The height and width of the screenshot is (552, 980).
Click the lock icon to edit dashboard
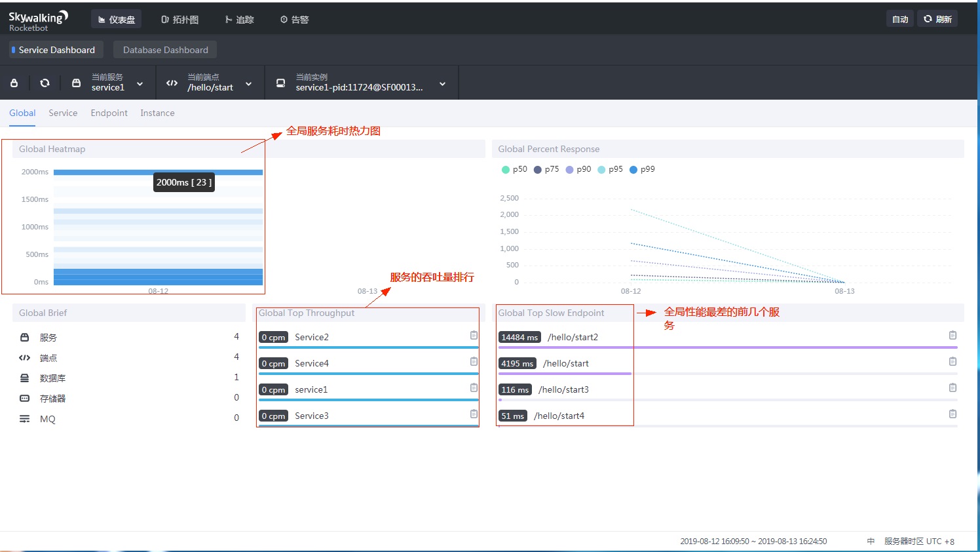point(14,83)
